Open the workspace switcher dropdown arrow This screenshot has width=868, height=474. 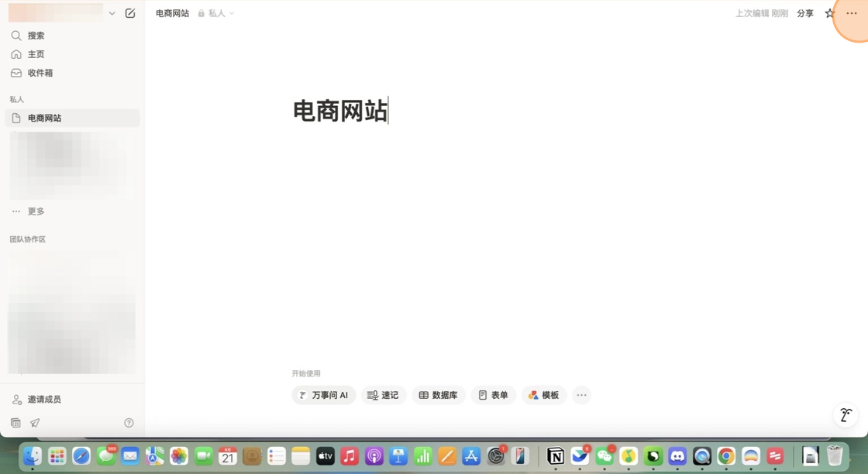tap(112, 13)
